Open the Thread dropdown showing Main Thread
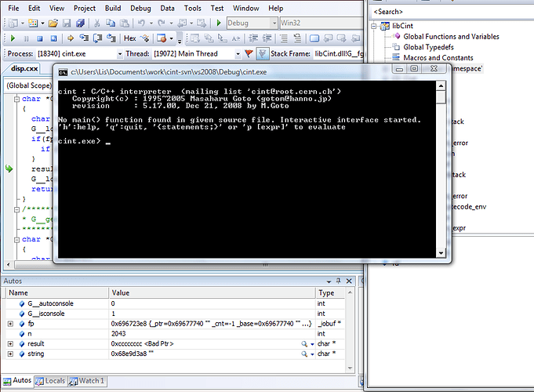Image resolution: width=534 pixels, height=392 pixels. coord(238,53)
